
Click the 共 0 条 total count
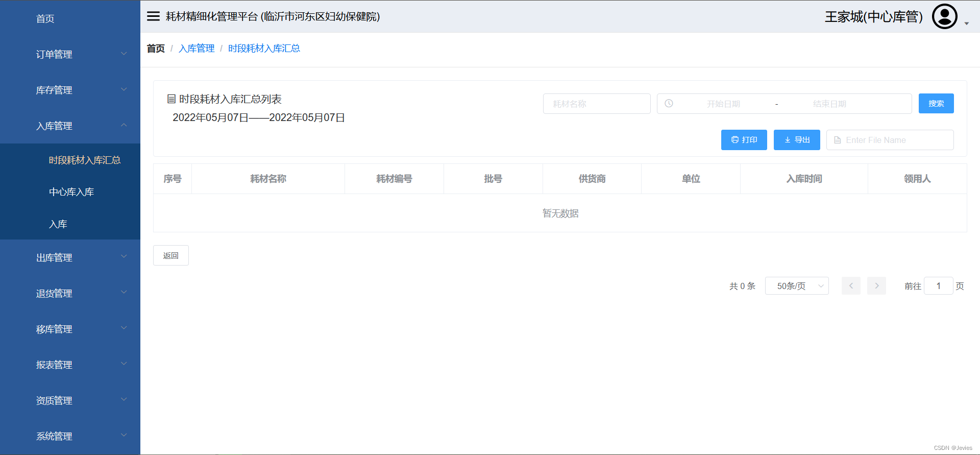click(742, 286)
